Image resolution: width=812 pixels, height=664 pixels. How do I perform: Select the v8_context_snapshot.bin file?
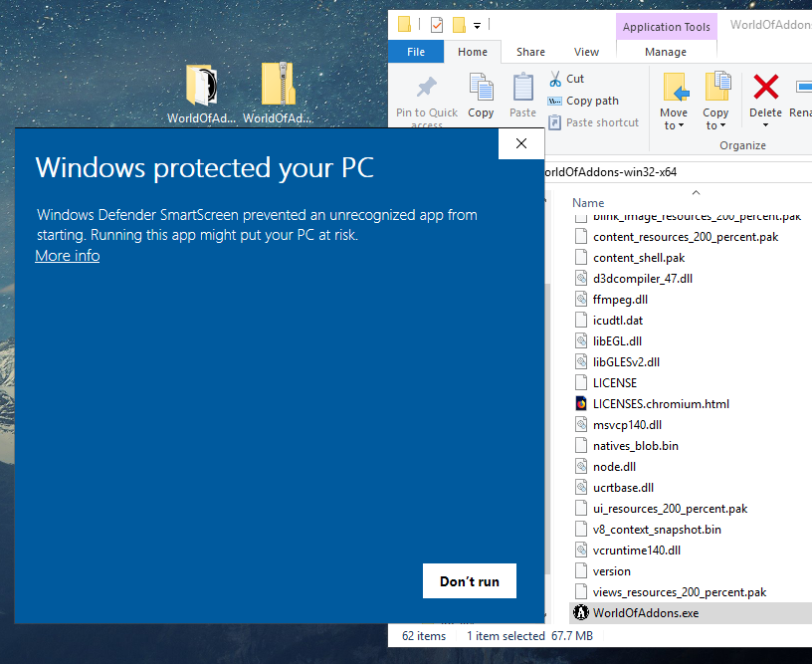point(648,530)
